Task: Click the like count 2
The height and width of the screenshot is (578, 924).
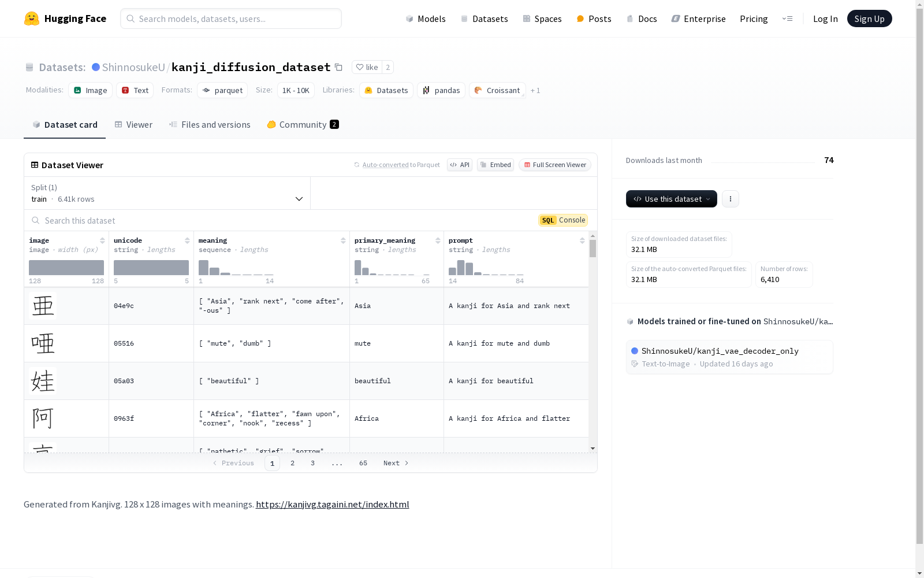Action: click(x=388, y=67)
